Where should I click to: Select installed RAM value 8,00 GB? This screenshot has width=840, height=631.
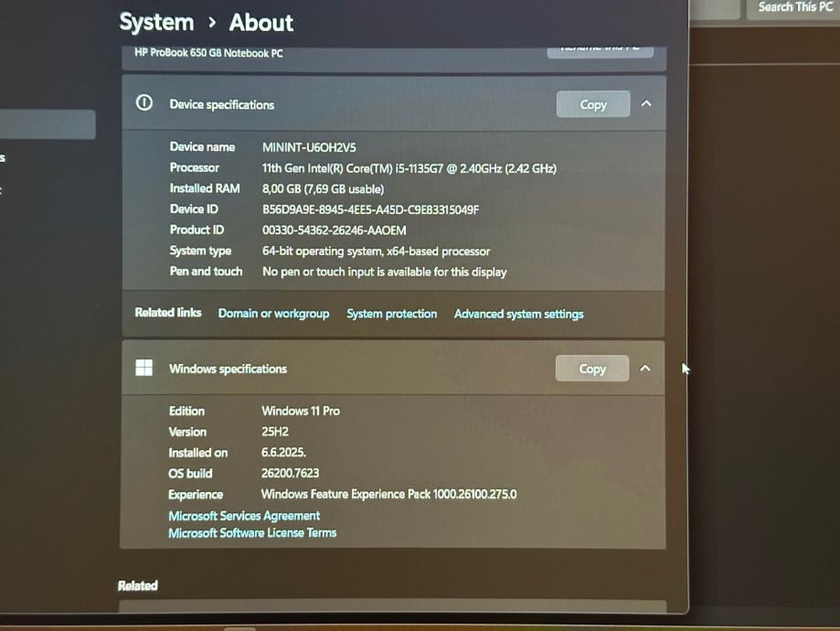pyautogui.click(x=323, y=189)
